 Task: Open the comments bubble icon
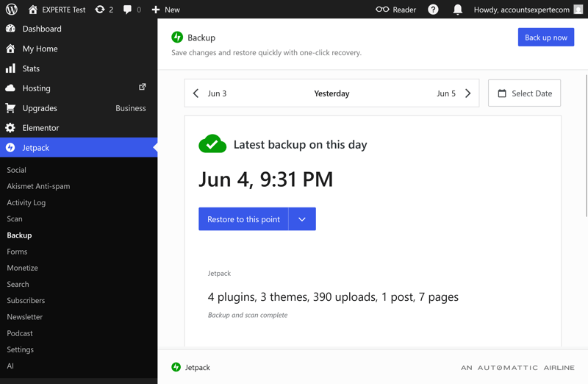[127, 10]
